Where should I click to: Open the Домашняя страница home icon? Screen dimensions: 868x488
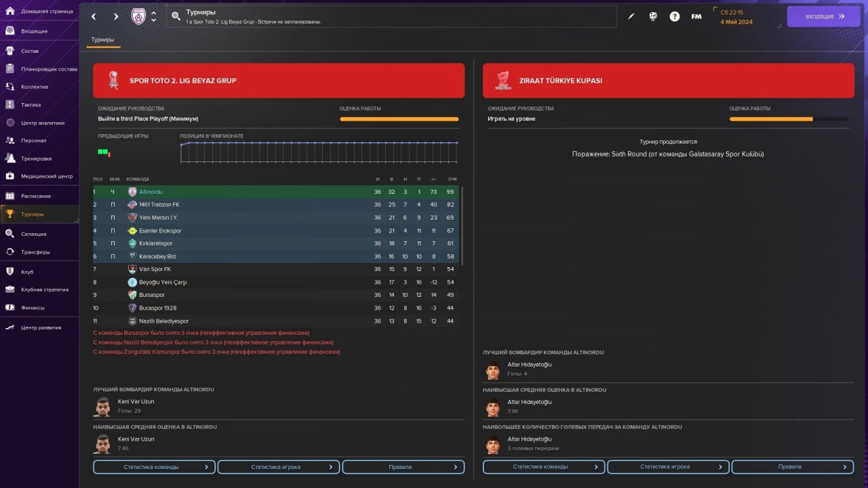point(10,12)
